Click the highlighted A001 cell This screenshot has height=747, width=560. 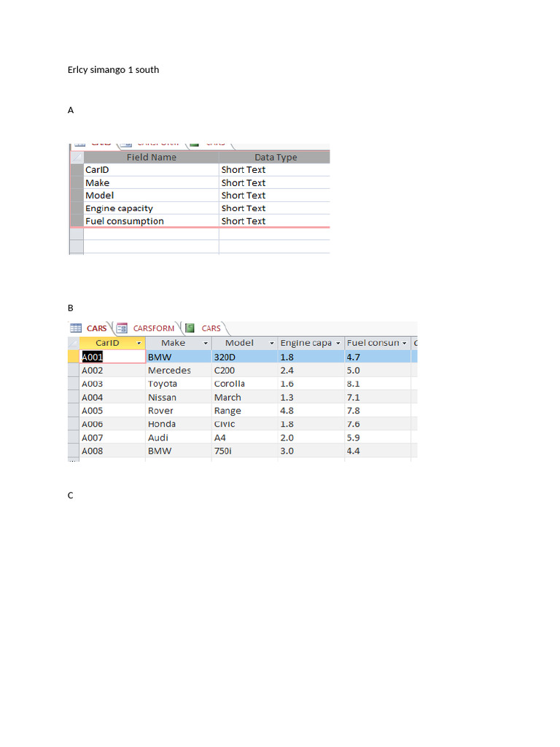(113, 357)
